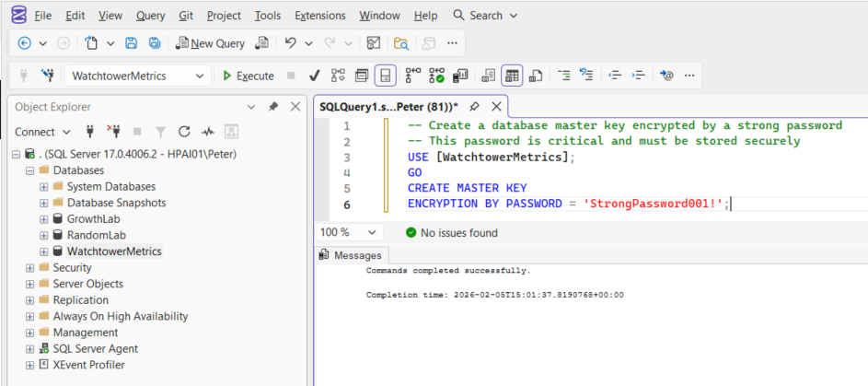Click the Include Actual Execution Plan icon

click(412, 76)
